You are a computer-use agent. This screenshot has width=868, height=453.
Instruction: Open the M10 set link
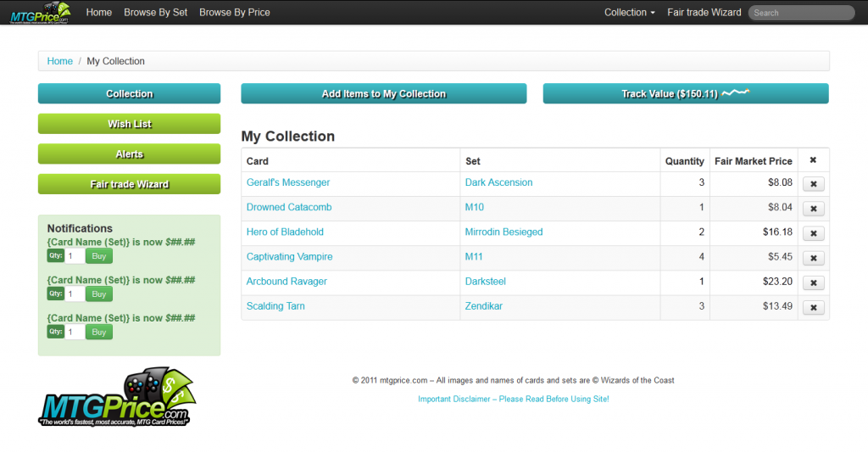pos(475,207)
